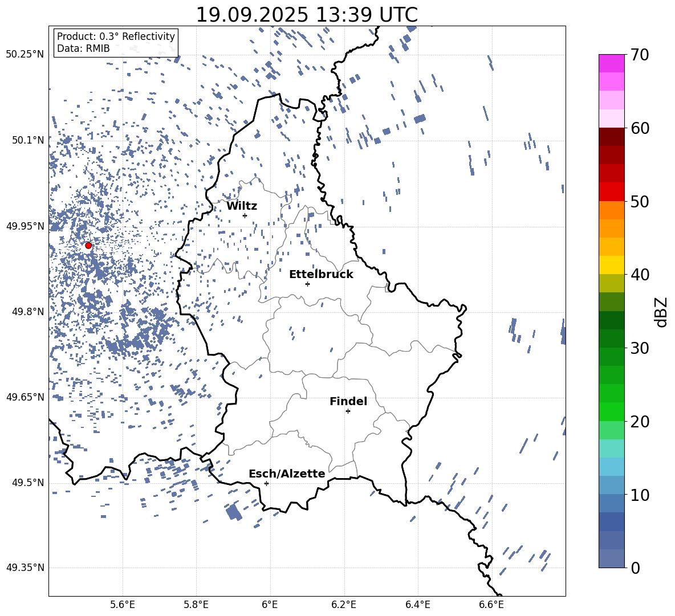This screenshot has height=616, width=675.
Task: Click the 49.5°N latitude label
Action: [x=27, y=482]
